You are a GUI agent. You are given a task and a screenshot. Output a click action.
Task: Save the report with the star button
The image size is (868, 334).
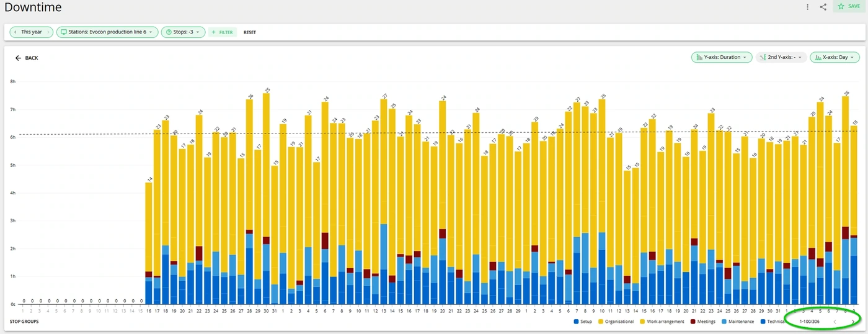point(849,6)
